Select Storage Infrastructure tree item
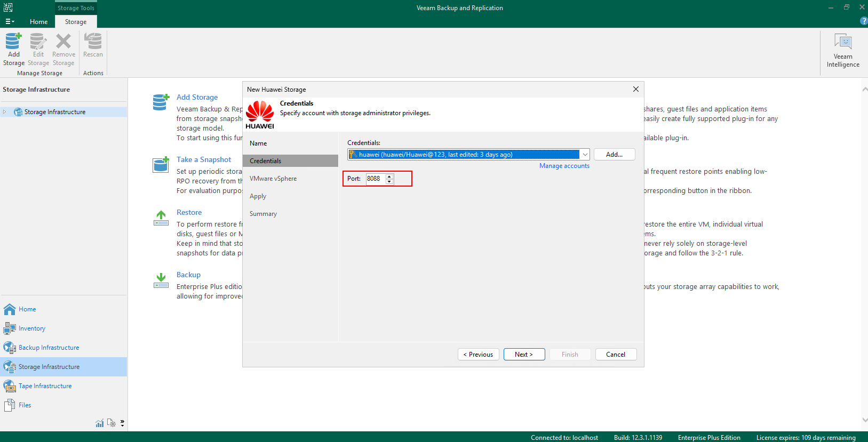 point(54,112)
